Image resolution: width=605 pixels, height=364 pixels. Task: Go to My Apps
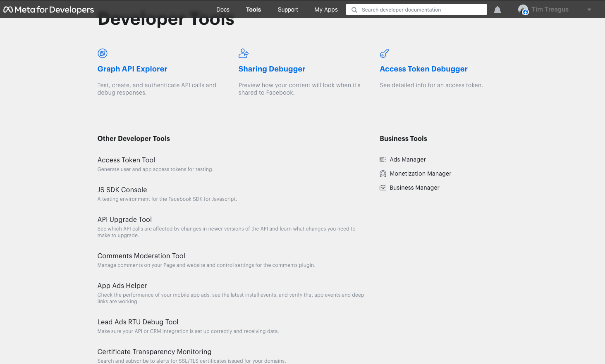point(326,10)
